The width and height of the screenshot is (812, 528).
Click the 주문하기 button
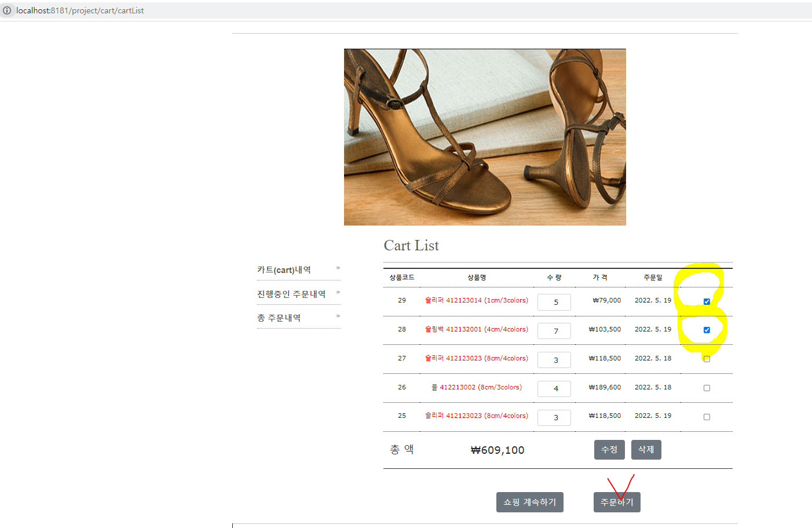(617, 502)
